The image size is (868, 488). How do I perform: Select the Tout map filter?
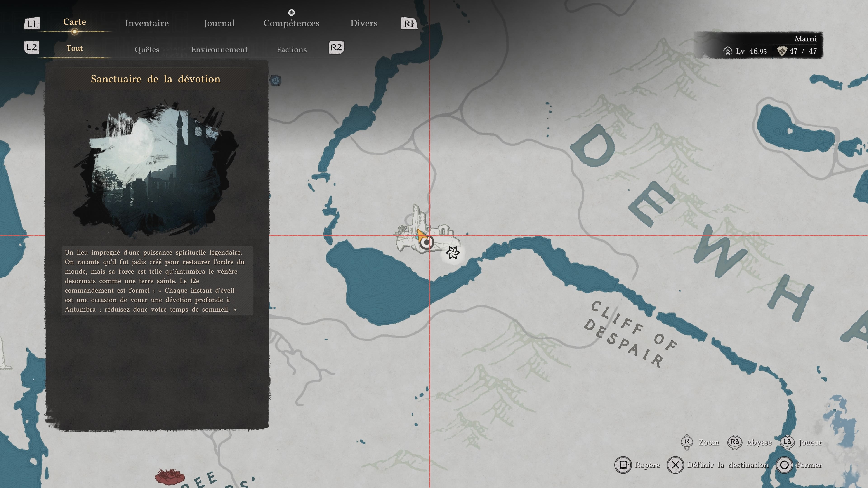74,48
